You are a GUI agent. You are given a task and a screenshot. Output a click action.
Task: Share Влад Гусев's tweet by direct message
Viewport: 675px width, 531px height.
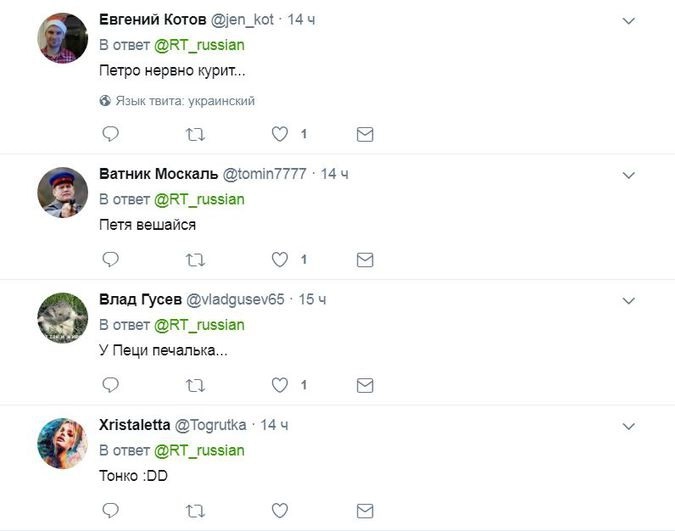tap(365, 385)
